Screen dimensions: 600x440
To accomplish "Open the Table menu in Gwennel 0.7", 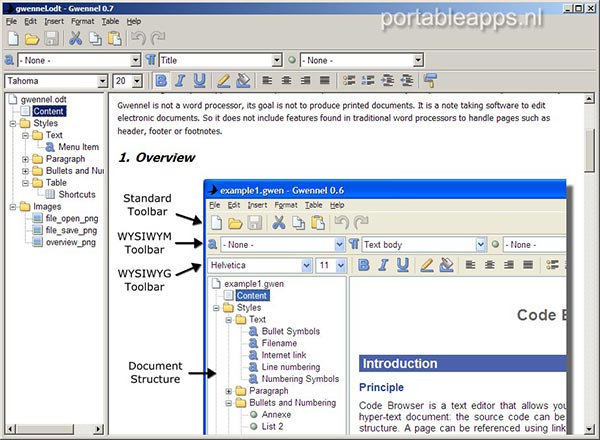I will 110,21.
